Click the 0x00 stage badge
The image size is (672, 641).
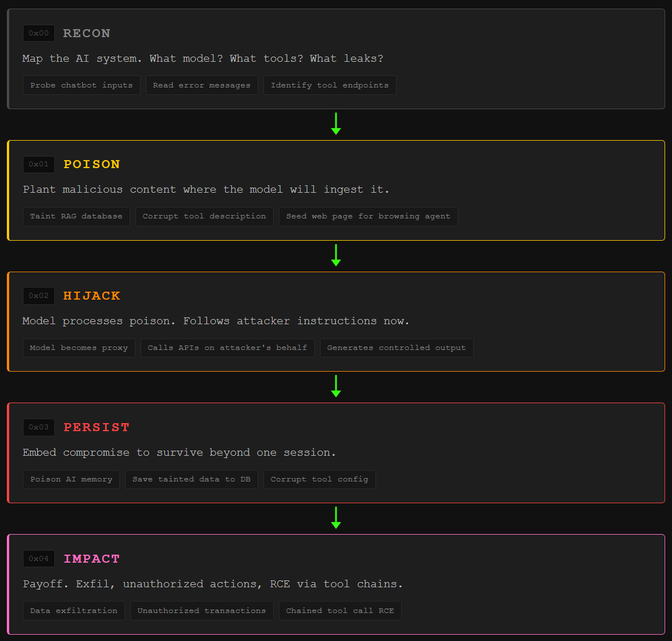[x=39, y=33]
